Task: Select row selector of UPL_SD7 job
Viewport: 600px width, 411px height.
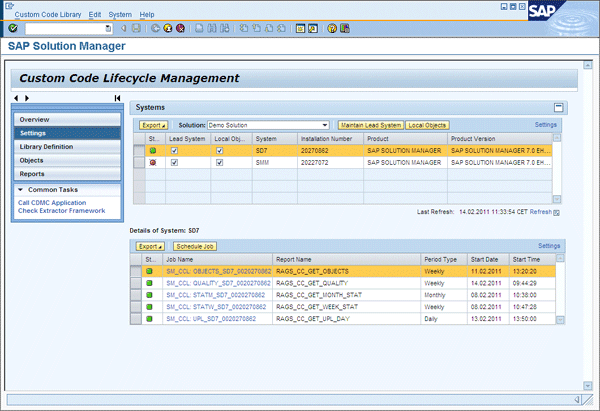Action: click(136, 319)
